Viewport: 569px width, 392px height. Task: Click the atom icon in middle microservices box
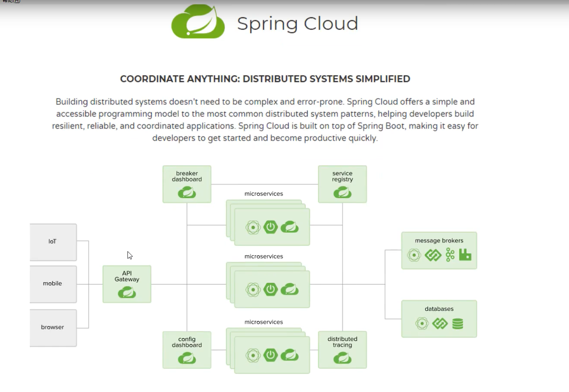click(253, 289)
